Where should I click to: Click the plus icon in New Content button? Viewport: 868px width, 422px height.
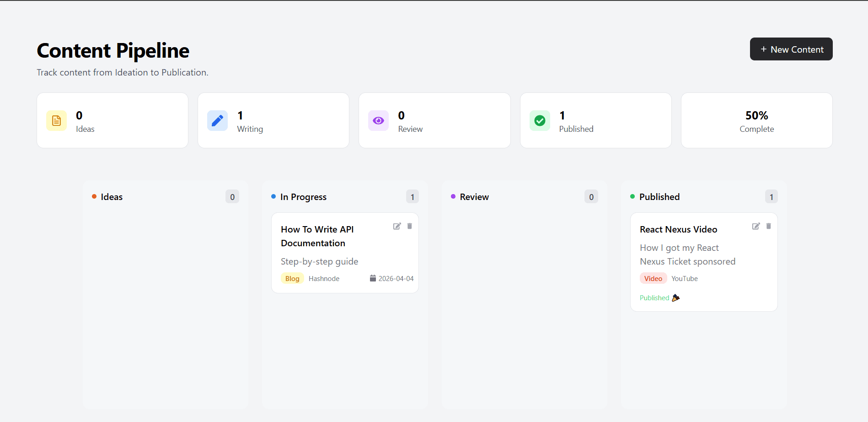click(x=763, y=49)
